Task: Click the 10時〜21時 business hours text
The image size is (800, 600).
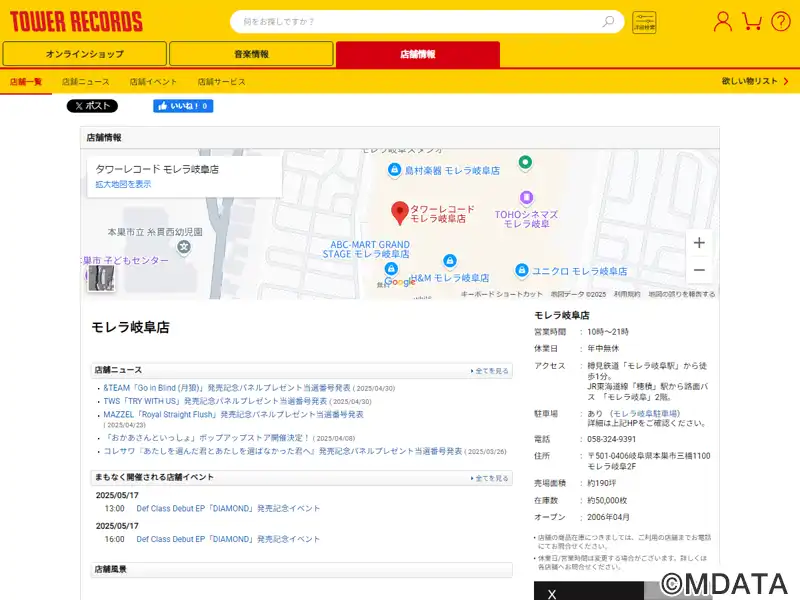Action: tap(608, 332)
